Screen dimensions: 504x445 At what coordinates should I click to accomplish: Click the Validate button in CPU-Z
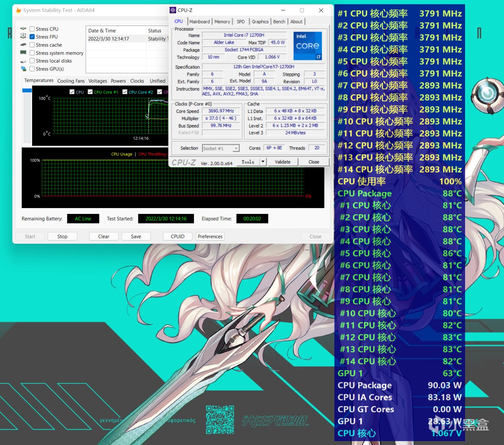point(283,162)
